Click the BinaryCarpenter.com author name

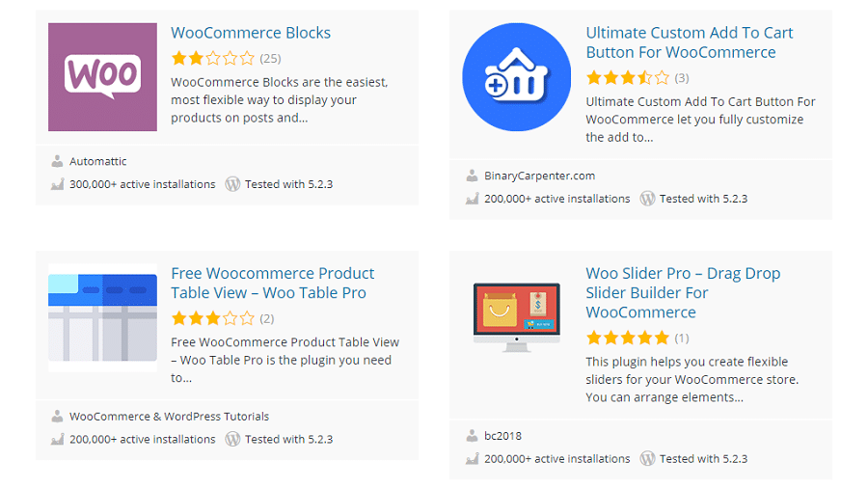click(x=539, y=176)
